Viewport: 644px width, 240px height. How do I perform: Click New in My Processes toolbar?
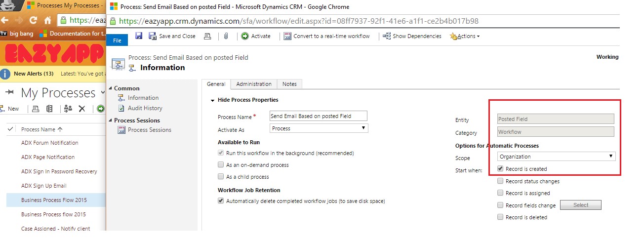(10, 109)
